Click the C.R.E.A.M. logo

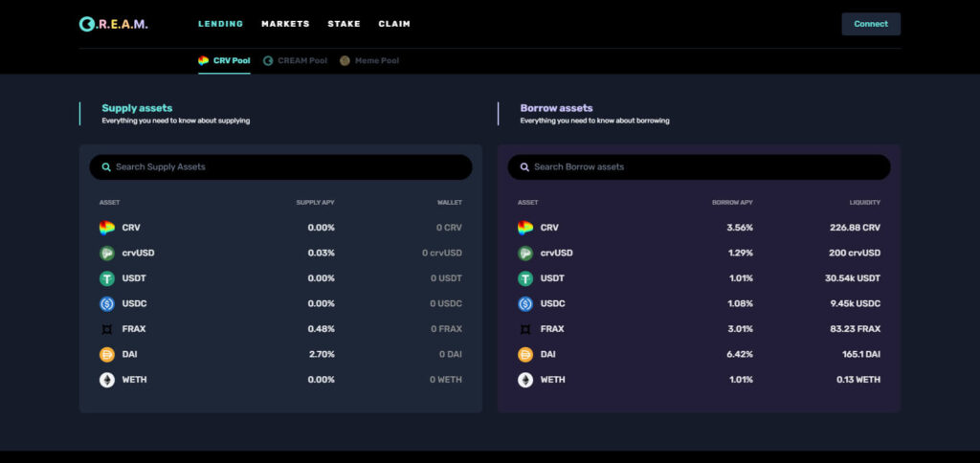(x=113, y=24)
